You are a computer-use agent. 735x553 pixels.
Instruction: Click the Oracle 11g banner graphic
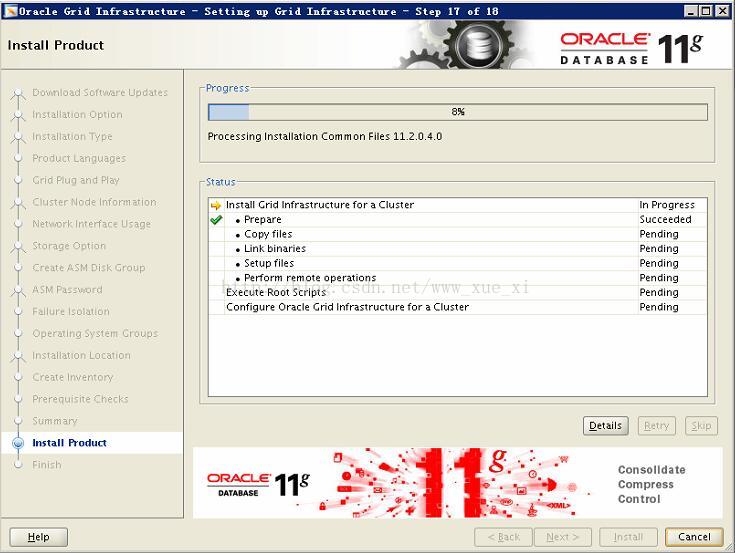coord(458,483)
